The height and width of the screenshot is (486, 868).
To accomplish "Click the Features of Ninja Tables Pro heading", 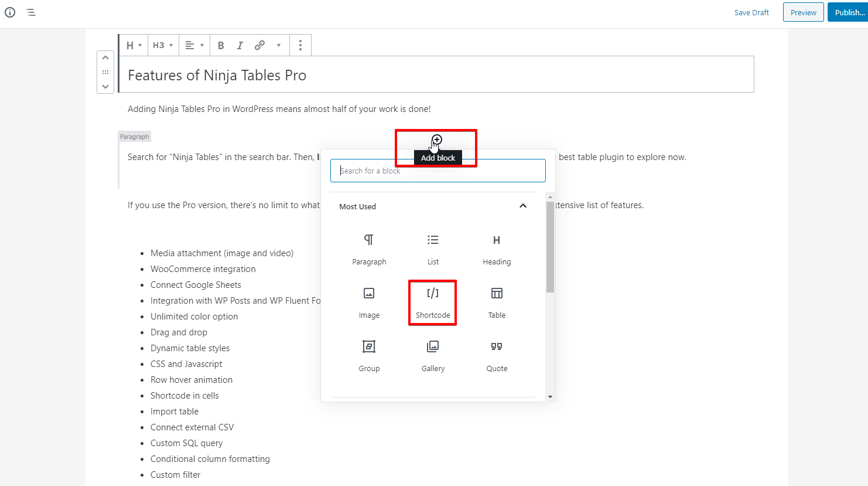I will [x=217, y=75].
